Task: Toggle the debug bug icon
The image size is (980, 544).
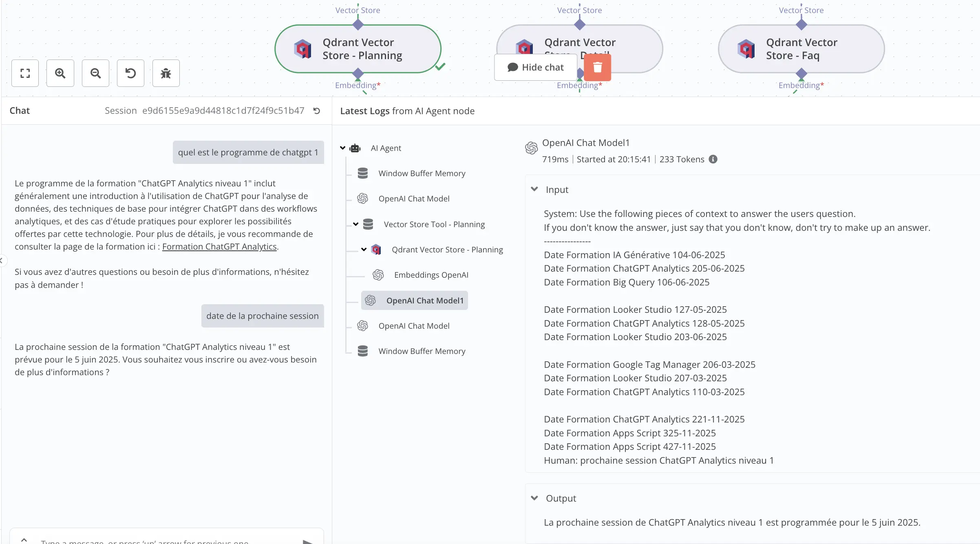Action: (x=166, y=73)
